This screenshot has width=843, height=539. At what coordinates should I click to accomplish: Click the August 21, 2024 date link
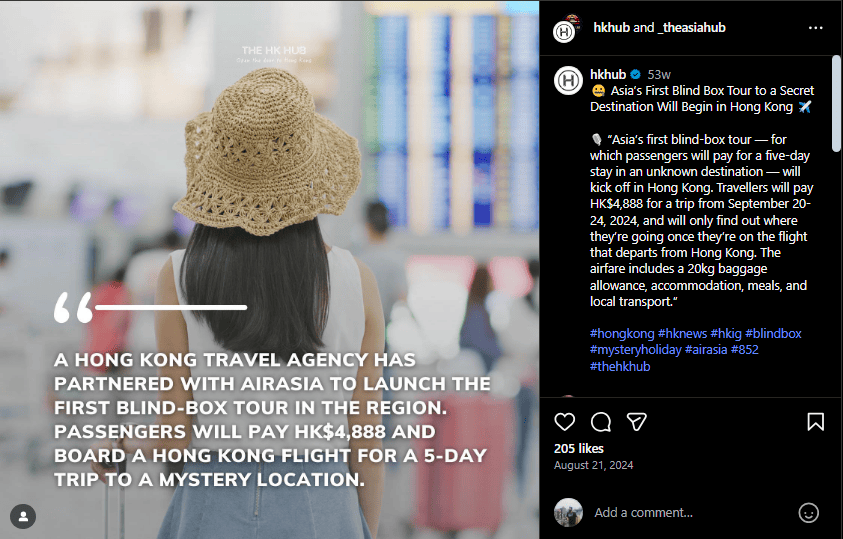point(594,465)
